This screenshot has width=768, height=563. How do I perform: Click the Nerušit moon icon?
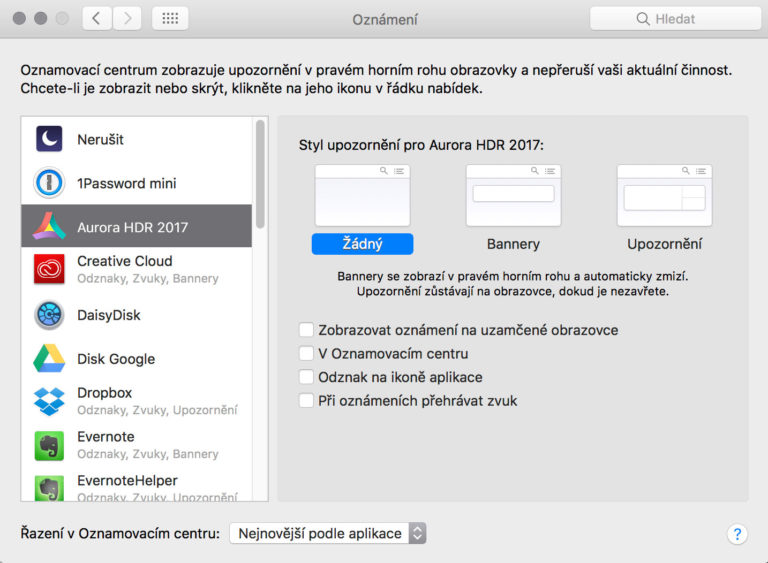click(x=49, y=140)
